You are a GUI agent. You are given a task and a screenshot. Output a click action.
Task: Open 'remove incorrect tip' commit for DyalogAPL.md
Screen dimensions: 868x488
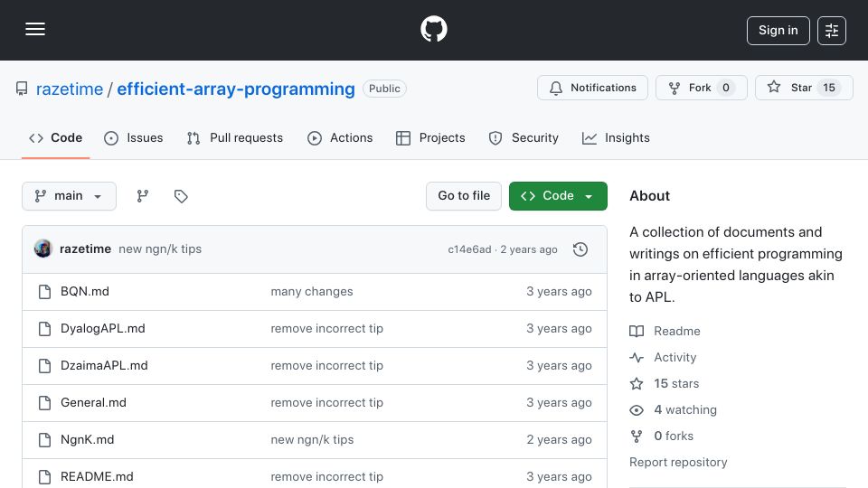click(326, 329)
